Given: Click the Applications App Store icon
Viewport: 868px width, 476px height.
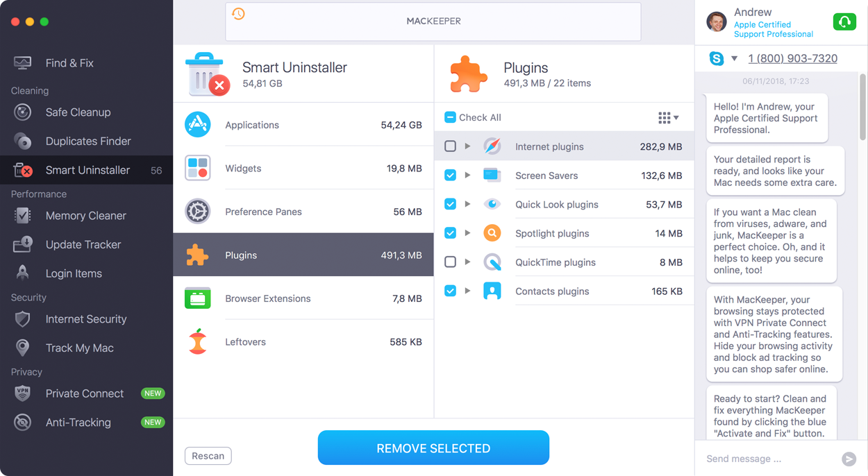Looking at the screenshot, I should [x=198, y=125].
